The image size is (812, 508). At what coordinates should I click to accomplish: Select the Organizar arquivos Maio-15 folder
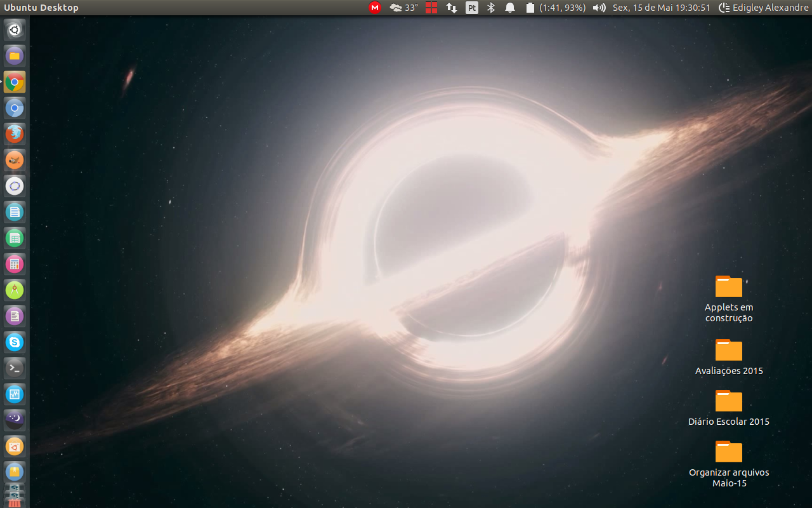point(729,464)
